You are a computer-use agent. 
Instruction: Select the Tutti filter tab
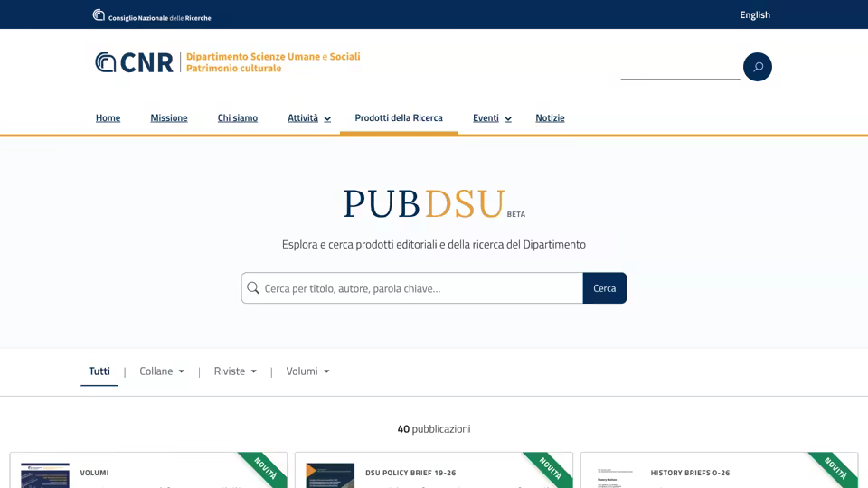pos(99,371)
